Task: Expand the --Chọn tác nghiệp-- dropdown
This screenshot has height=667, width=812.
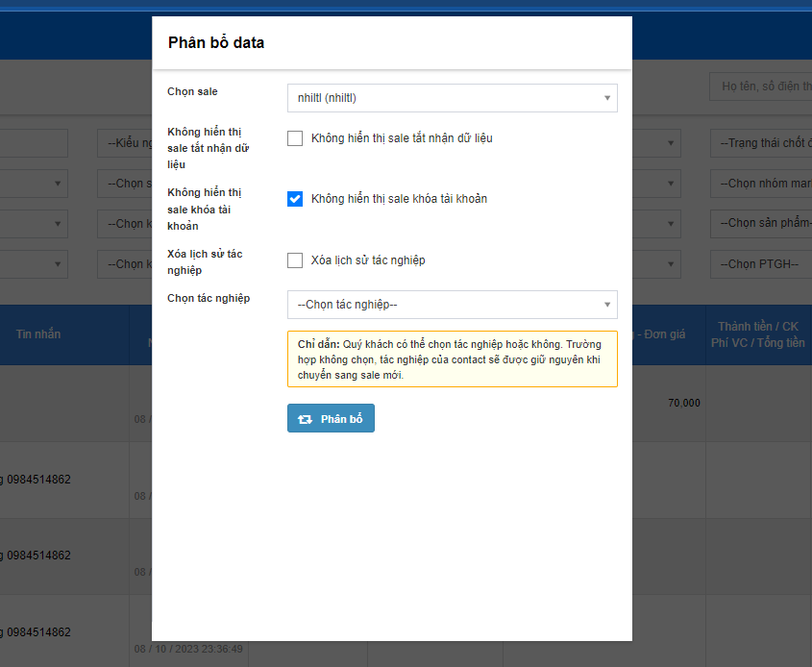Action: 452,305
